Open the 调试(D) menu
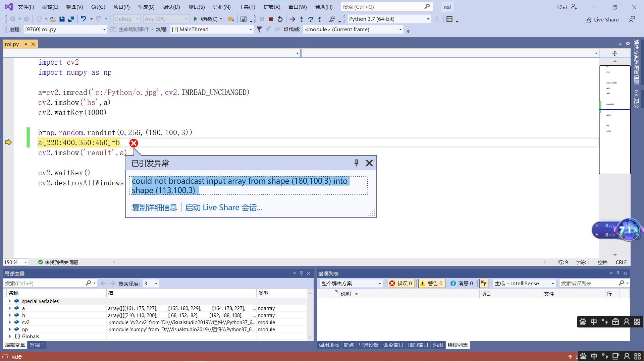644x362 pixels. point(171,7)
